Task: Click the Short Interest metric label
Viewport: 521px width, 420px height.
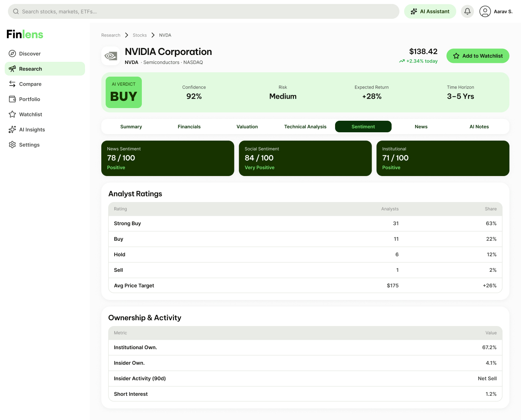Action: (x=131, y=394)
